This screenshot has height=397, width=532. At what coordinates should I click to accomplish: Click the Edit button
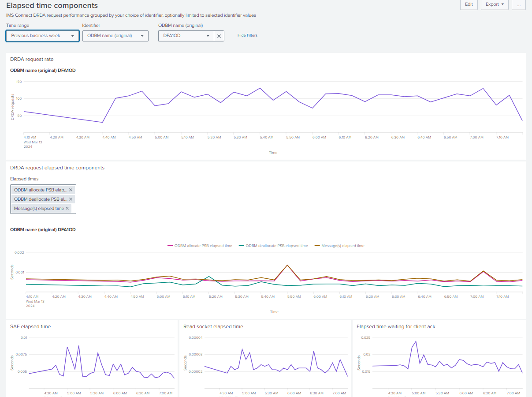[469, 4]
